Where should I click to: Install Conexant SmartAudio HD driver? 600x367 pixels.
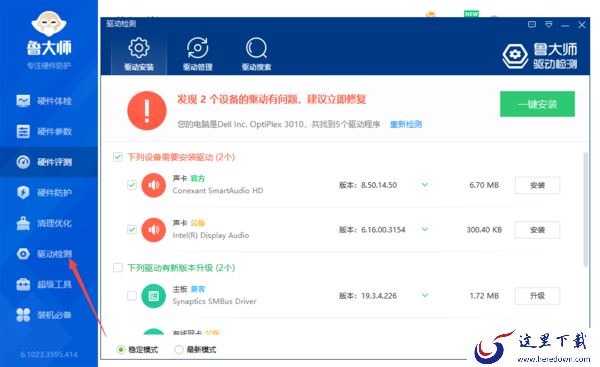point(537,185)
